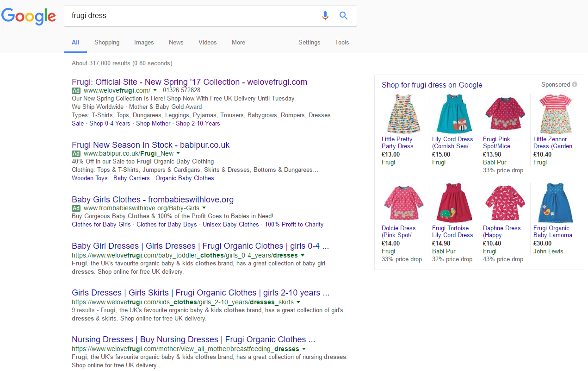Open dropdown arrow beside breastfeeding_dresses URL
The width and height of the screenshot is (588, 371).
304,349
